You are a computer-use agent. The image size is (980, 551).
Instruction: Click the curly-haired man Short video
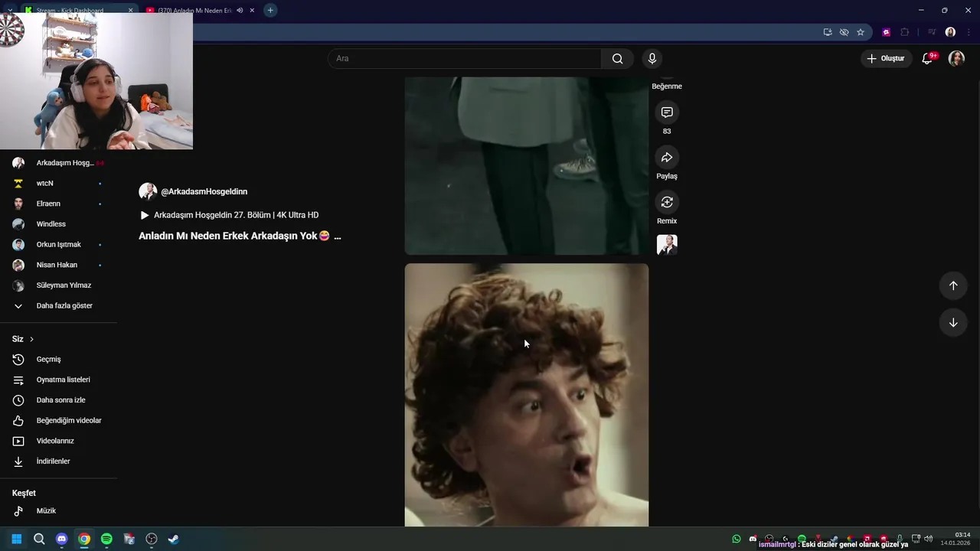coord(527,395)
